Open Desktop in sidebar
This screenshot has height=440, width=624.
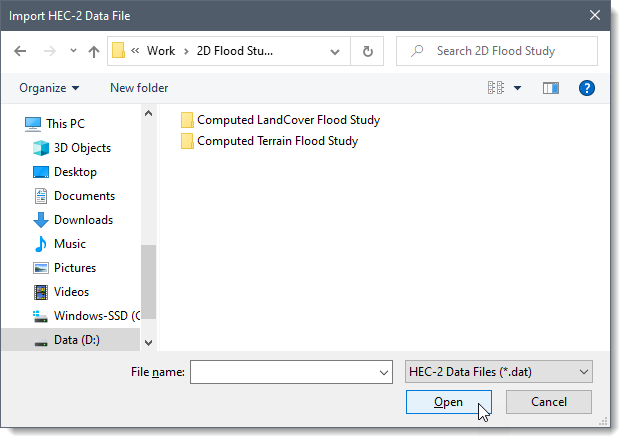point(75,172)
